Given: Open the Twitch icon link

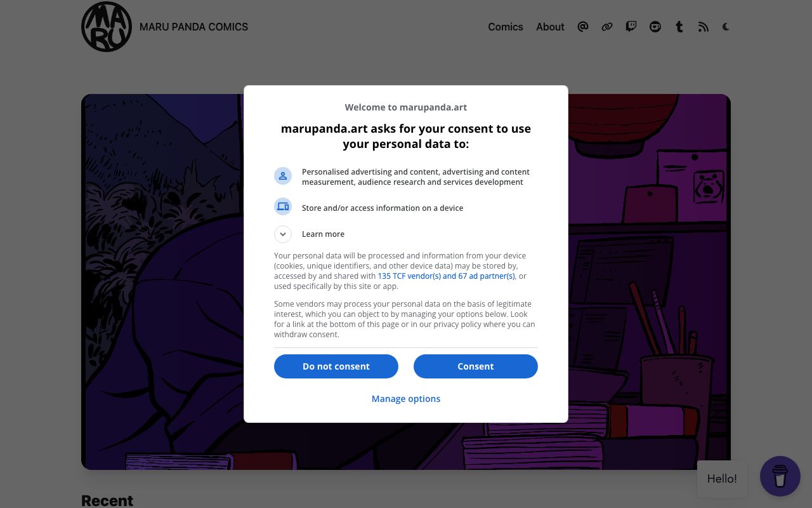Looking at the screenshot, I should coord(631,27).
